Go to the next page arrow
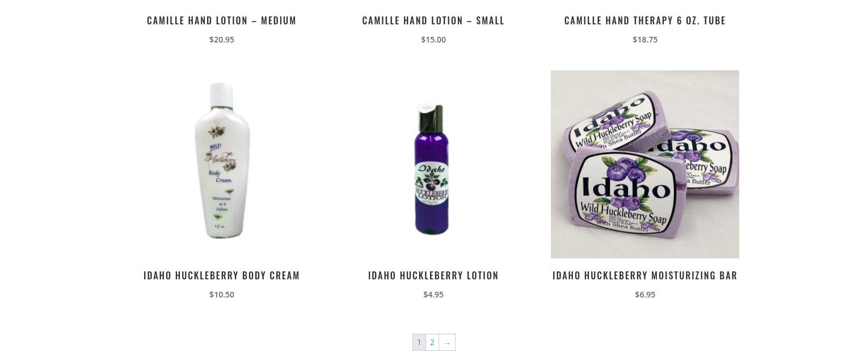 tap(447, 342)
